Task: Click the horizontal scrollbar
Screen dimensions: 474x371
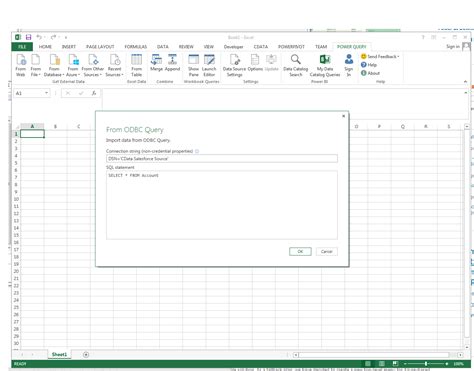Action: (373, 355)
